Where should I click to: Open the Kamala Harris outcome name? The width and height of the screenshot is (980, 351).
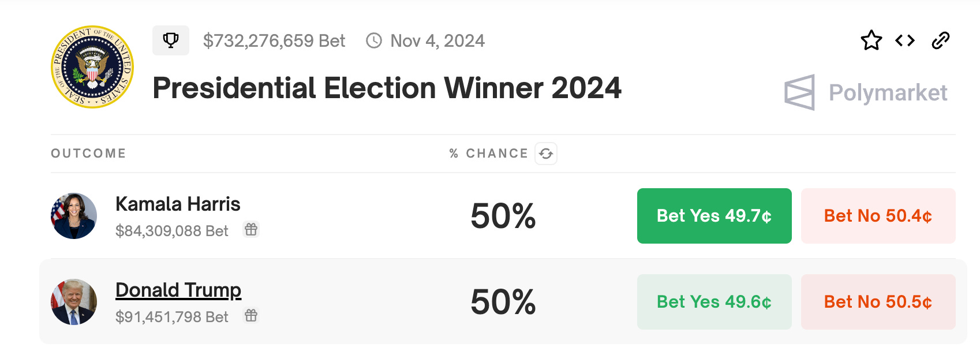[178, 204]
